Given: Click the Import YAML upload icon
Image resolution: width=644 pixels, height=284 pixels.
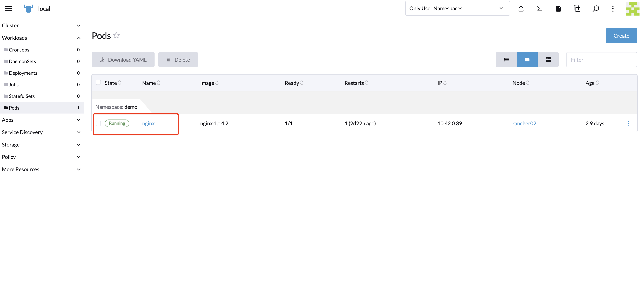Looking at the screenshot, I should (521, 8).
